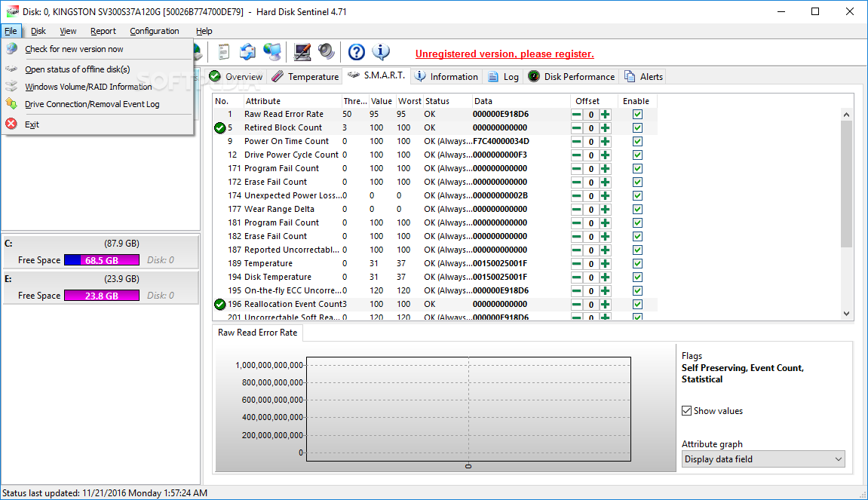The image size is (868, 500).
Task: Open the Help menu
Action: coord(204,31)
